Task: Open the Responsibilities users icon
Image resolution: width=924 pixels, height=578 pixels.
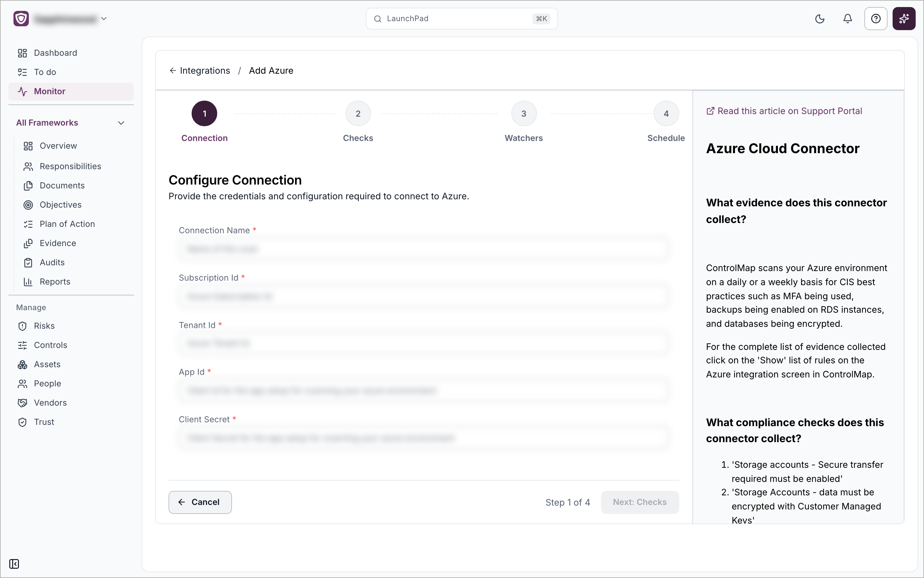Action: (x=28, y=166)
